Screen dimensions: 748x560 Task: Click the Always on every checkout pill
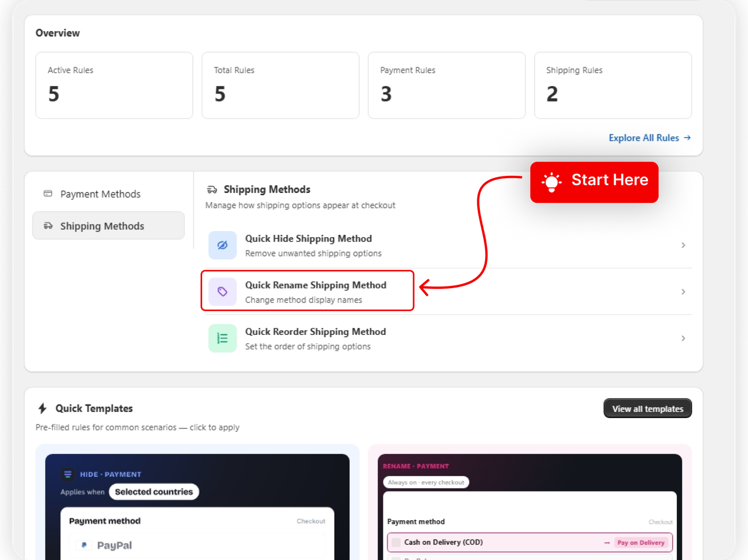coord(426,482)
